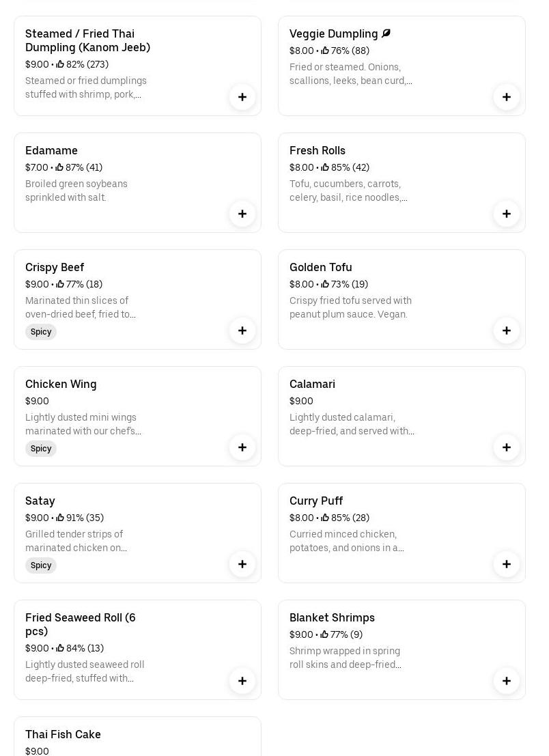Add Crispy Beef using plus button
Screen dimensions: 549x756
click(x=242, y=331)
